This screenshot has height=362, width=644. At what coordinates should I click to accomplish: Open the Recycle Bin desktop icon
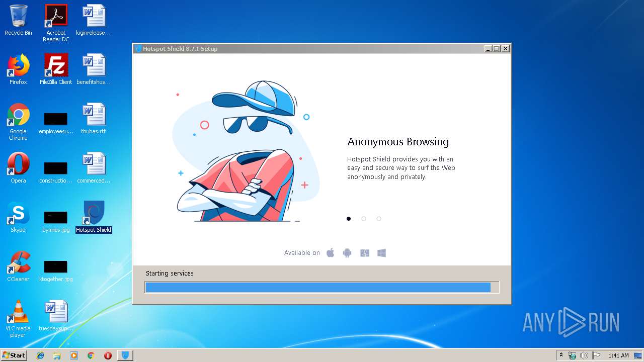pos(18,20)
